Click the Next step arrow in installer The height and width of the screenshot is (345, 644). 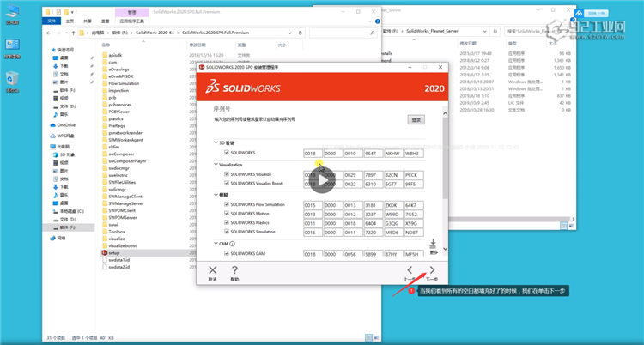tap(432, 270)
